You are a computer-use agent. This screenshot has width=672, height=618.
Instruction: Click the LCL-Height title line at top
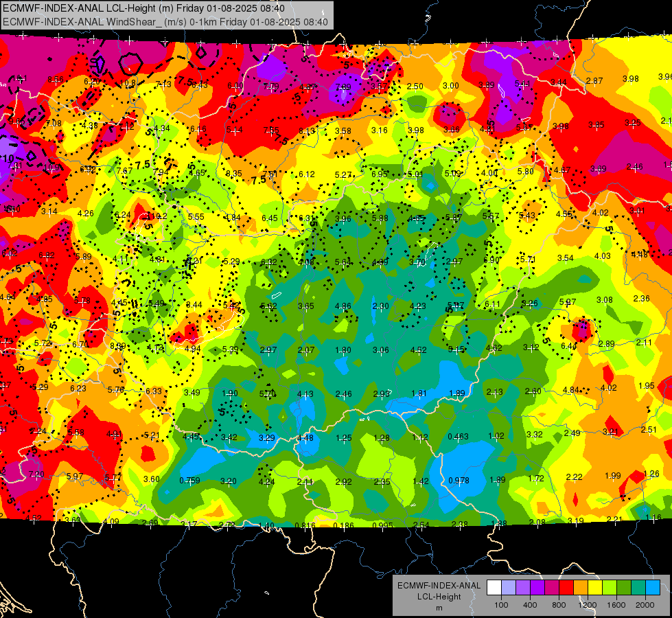pyautogui.click(x=143, y=8)
